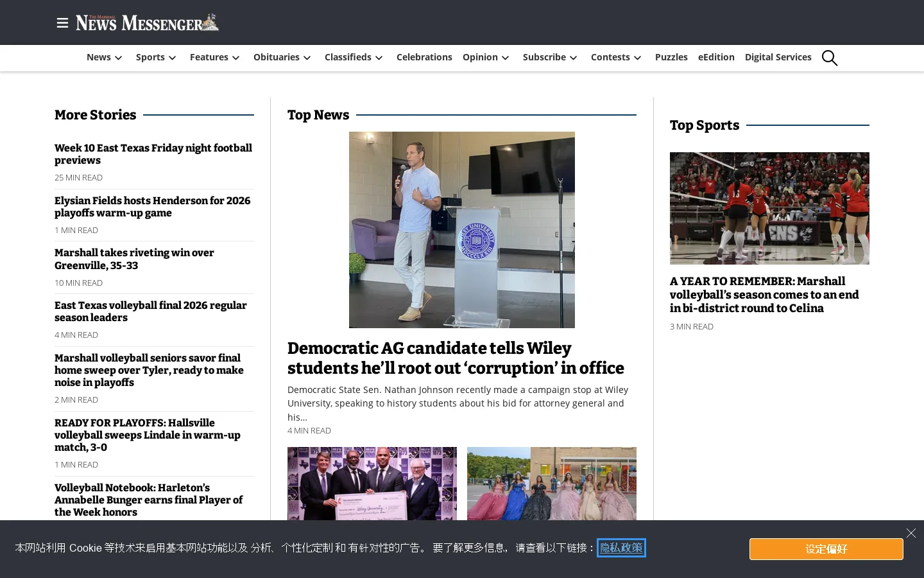Expand the Features dropdown chevron
The image size is (924, 578).
236,58
